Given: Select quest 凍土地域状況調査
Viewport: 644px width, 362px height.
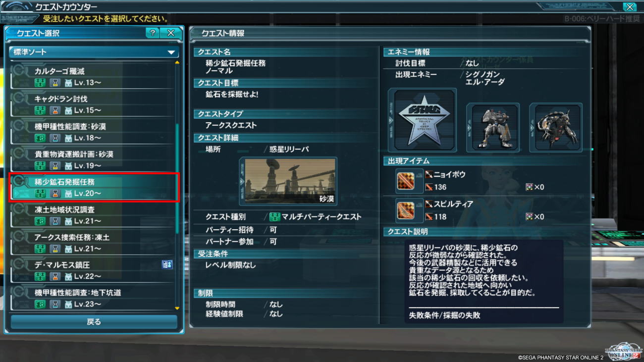Looking at the screenshot, I should tap(92, 215).
